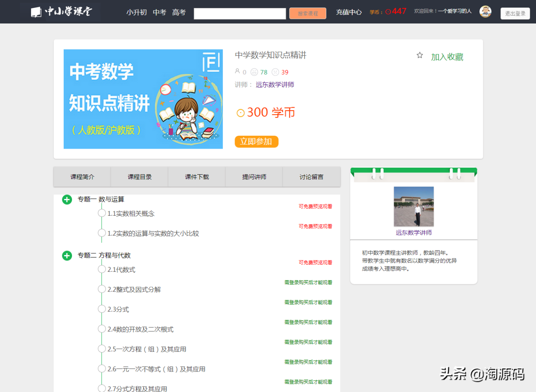Select the circle node for 1.2实数的运算与实数的大小比较
This screenshot has height=392, width=536.
[102, 232]
